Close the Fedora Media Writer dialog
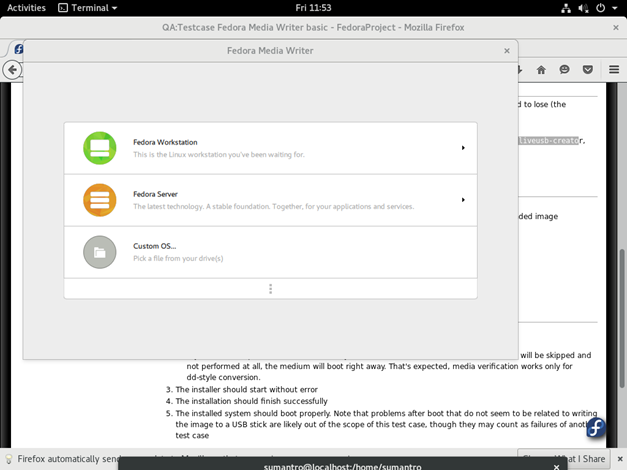The height and width of the screenshot is (470, 627). tap(507, 51)
